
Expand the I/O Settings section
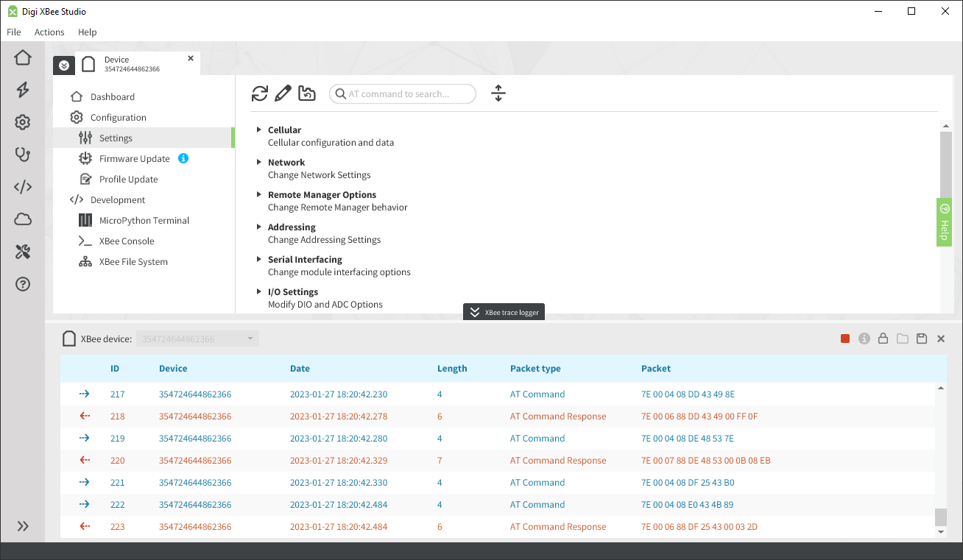pos(259,291)
